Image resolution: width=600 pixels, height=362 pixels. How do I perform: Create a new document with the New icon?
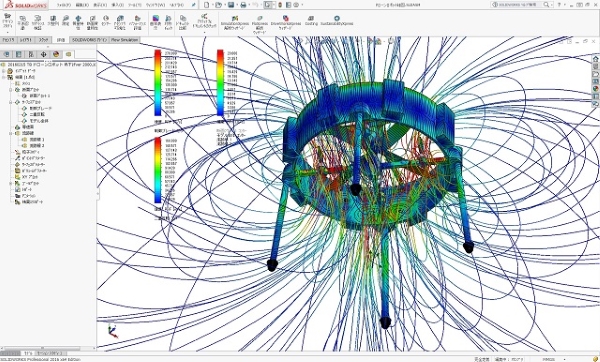click(x=207, y=5)
